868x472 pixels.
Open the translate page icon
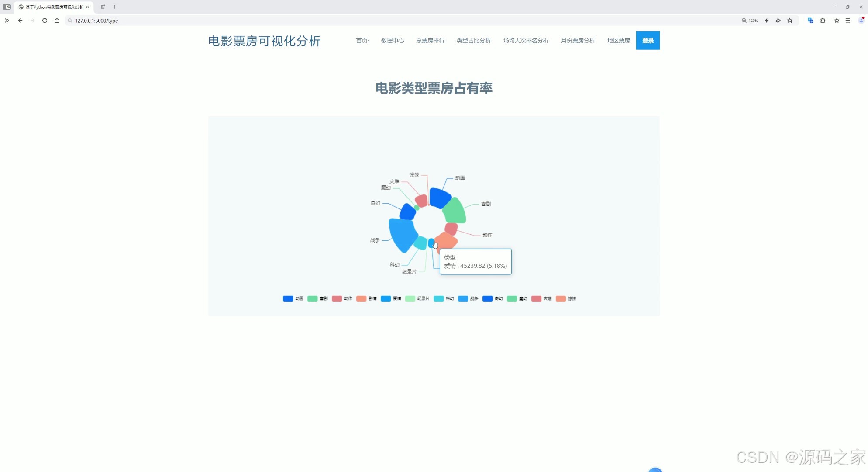point(810,21)
